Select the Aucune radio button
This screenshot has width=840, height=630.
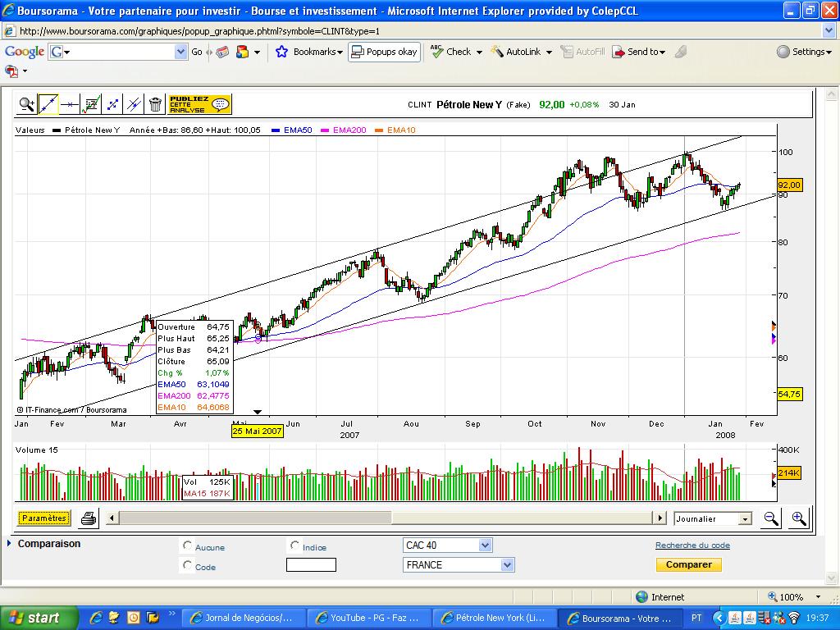[x=188, y=546]
